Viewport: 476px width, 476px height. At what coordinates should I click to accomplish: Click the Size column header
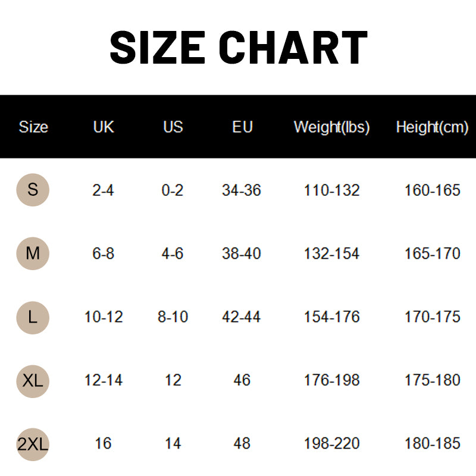tap(33, 127)
